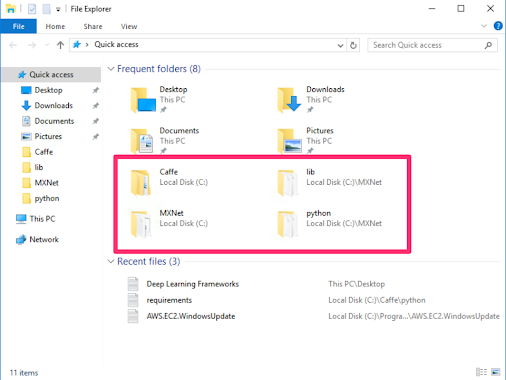The height and width of the screenshot is (380, 506).
Task: Click path Local Disk (C:)\Caffe\python
Action: (x=377, y=300)
